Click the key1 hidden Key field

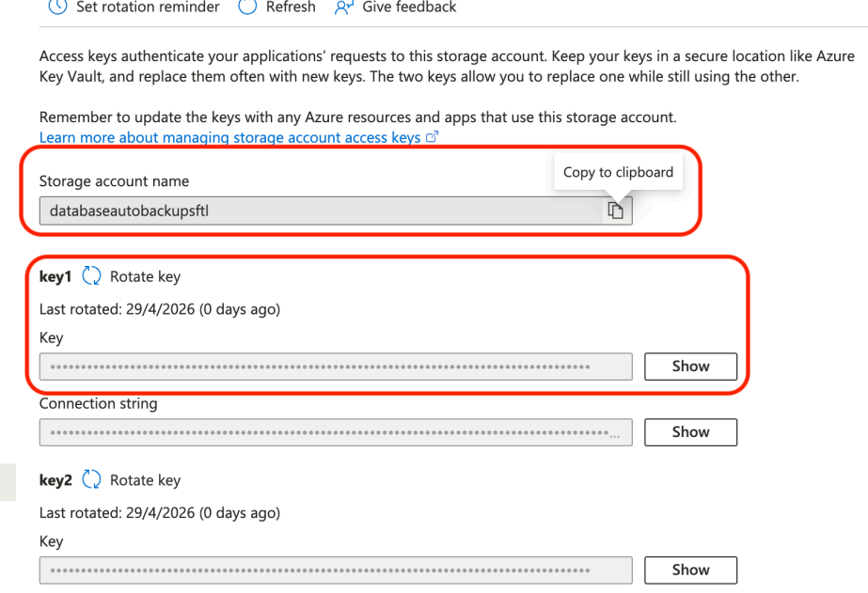pyautogui.click(x=335, y=367)
